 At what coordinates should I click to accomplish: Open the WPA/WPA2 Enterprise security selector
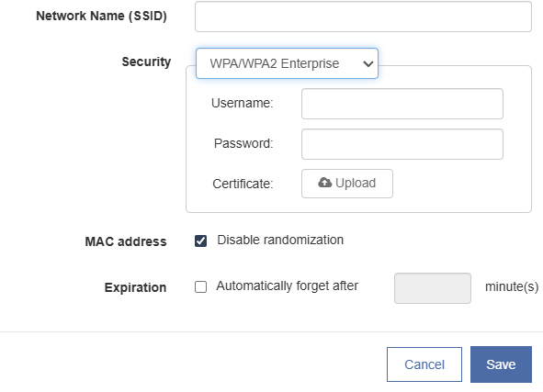click(287, 63)
